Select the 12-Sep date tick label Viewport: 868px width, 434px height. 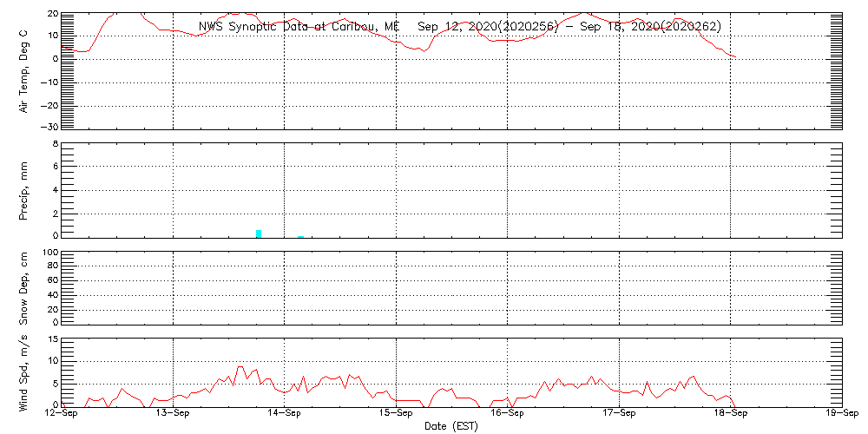(62, 414)
